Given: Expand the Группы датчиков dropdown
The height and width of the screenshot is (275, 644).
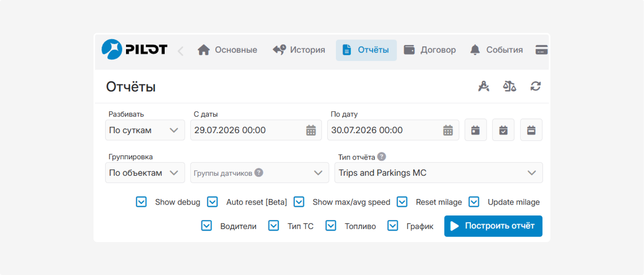Looking at the screenshot, I should [x=260, y=173].
